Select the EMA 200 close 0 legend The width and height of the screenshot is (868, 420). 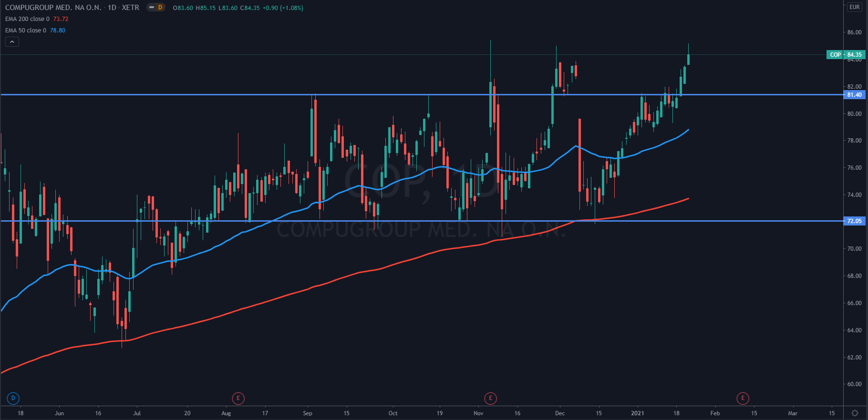[x=27, y=19]
